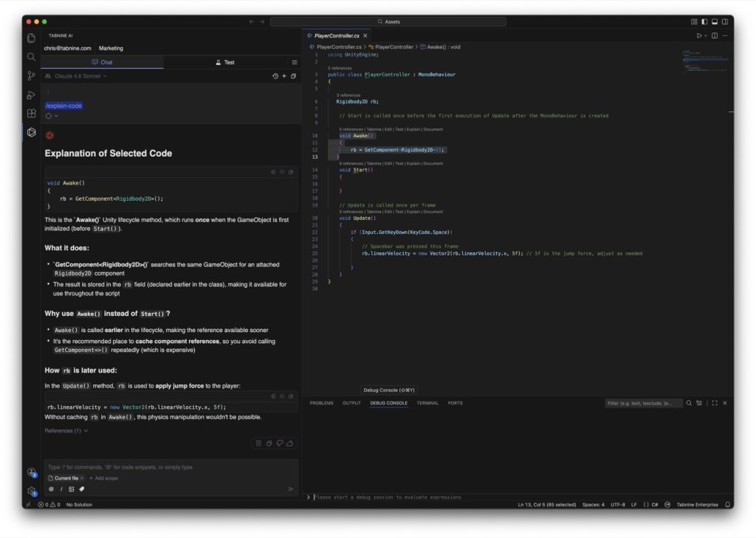Image resolution: width=756 pixels, height=538 pixels.
Task: Open Run and Debug view
Action: (31, 94)
